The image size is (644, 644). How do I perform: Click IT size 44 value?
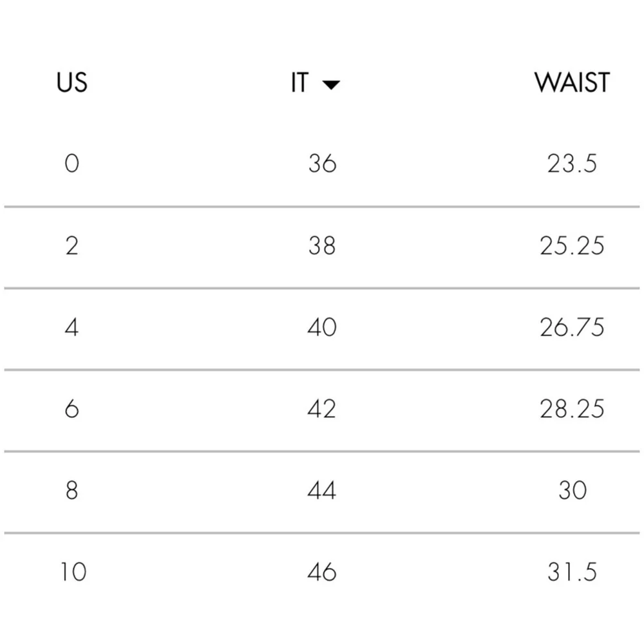(322, 491)
